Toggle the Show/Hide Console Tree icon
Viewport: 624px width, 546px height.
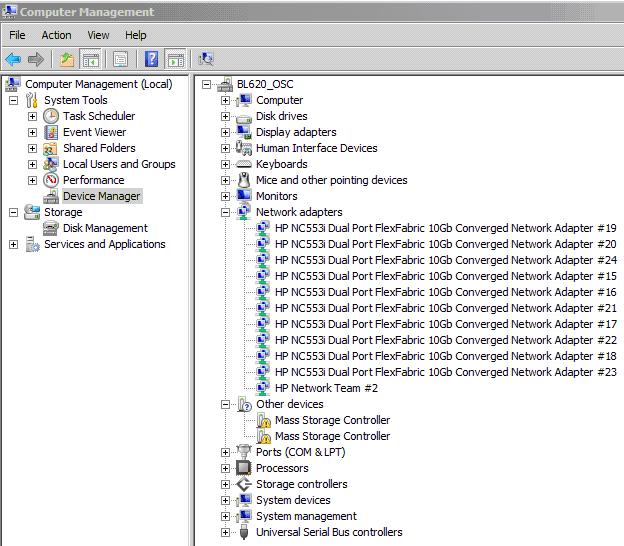coord(91,60)
